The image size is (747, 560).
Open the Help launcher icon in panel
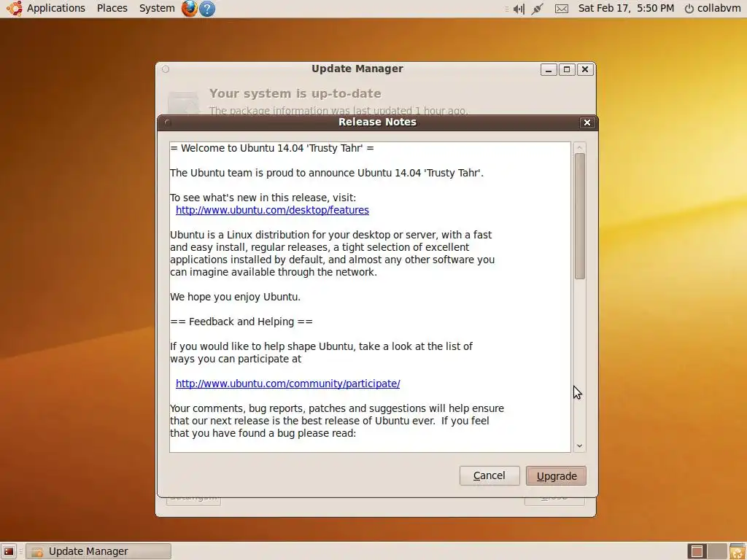[x=206, y=8]
